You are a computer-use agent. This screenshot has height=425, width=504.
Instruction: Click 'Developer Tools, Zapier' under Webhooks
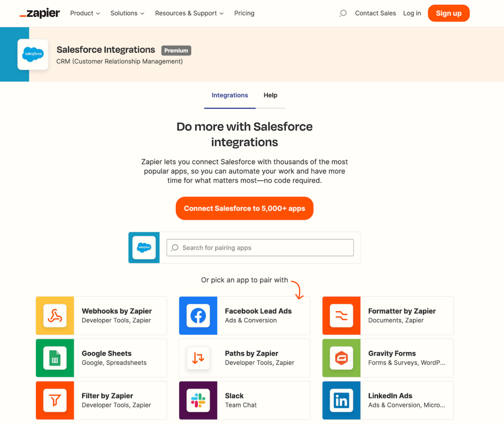pyautogui.click(x=116, y=321)
